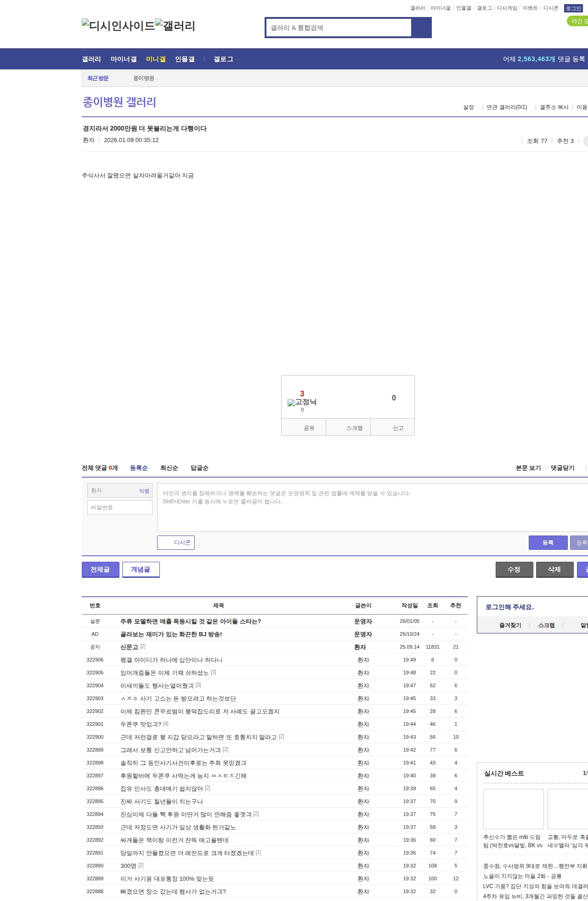Click the 갤러리 logo image beside 디시인사이드
The height and width of the screenshot is (901, 588).
coord(175,26)
